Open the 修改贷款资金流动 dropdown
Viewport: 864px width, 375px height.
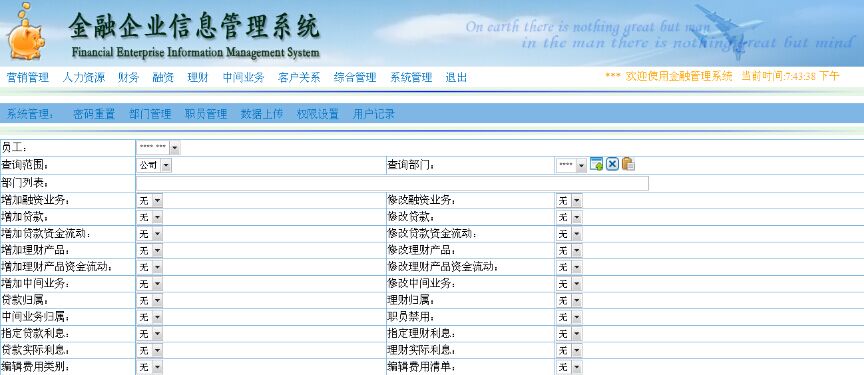pos(569,234)
